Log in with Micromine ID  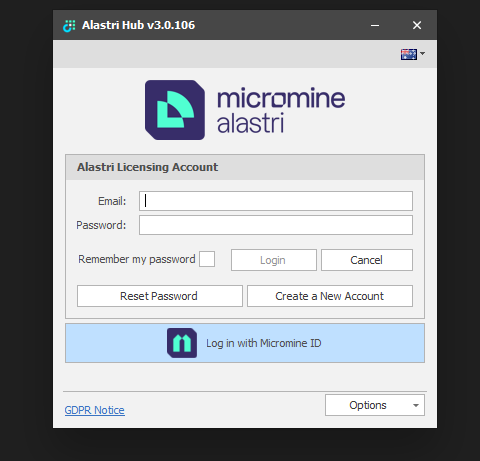coord(245,343)
